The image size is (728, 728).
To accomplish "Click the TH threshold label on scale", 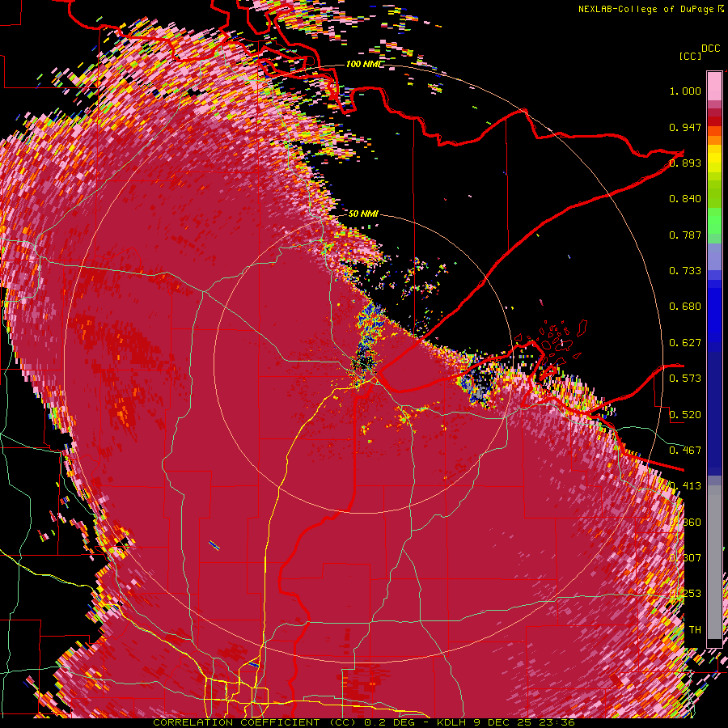I will point(695,629).
